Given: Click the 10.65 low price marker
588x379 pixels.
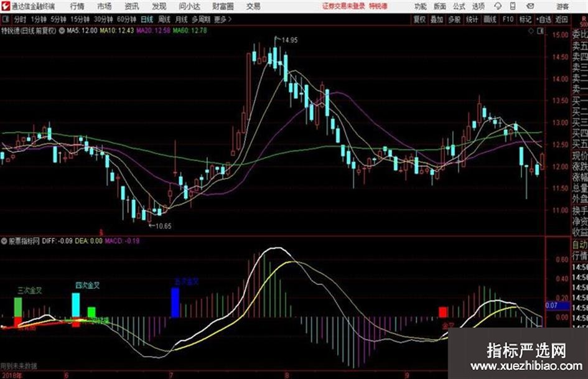Looking at the screenshot, I should pyautogui.click(x=163, y=226).
